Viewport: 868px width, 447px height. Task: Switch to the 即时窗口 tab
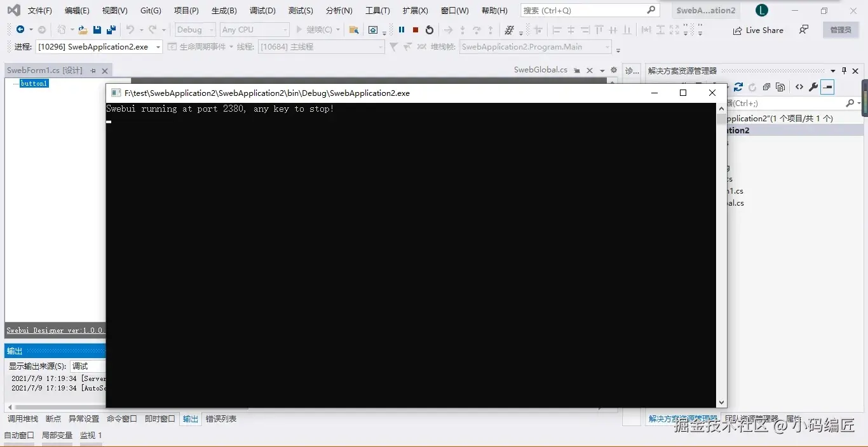pos(159,419)
